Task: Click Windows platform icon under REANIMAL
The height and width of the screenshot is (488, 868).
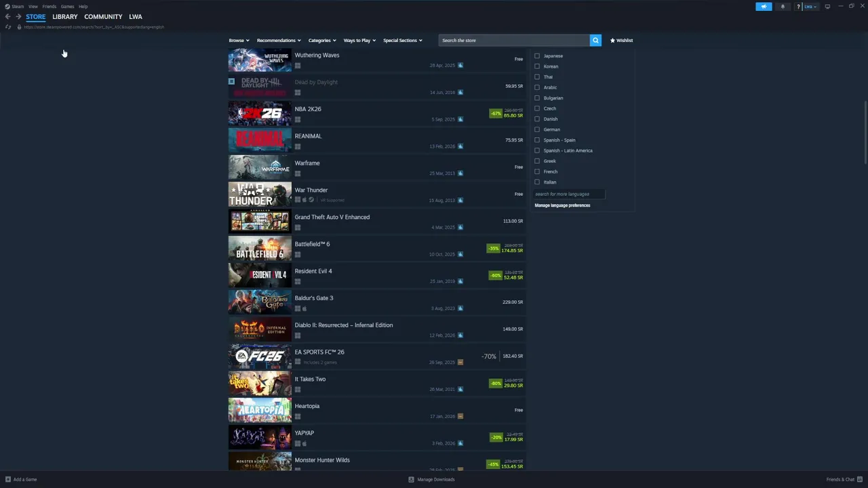Action: [298, 146]
